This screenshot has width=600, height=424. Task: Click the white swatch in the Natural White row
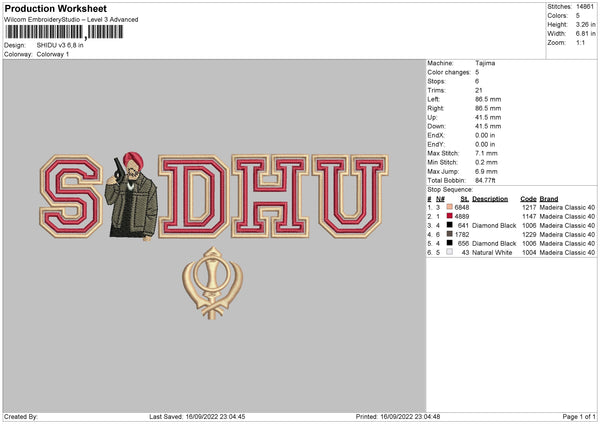[x=450, y=252]
